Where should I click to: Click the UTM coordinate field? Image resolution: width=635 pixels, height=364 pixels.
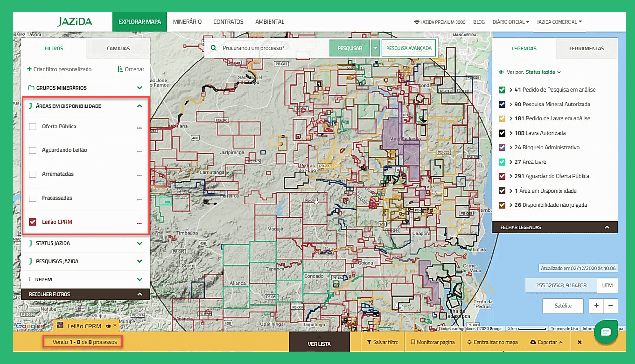tap(561, 285)
